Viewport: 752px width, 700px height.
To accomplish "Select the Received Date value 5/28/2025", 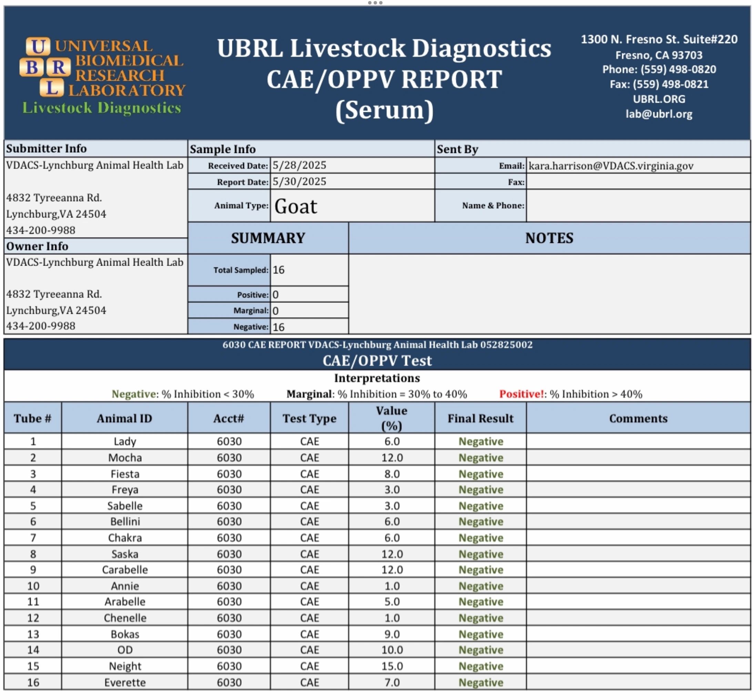I will click(x=299, y=165).
